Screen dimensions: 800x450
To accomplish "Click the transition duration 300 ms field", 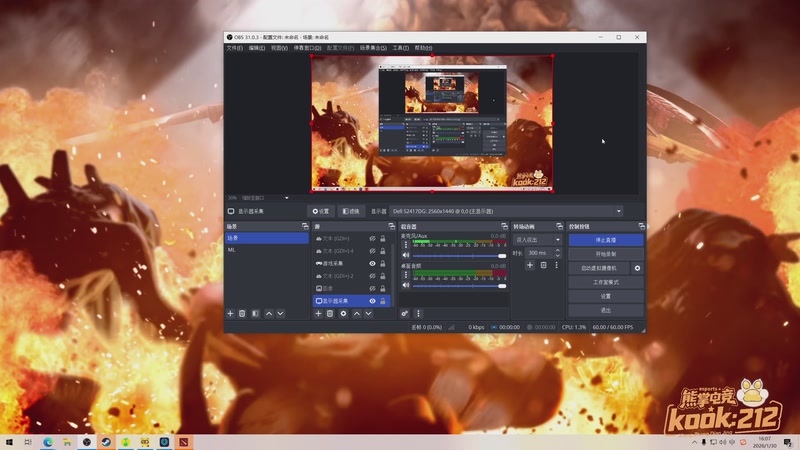I will coord(539,253).
